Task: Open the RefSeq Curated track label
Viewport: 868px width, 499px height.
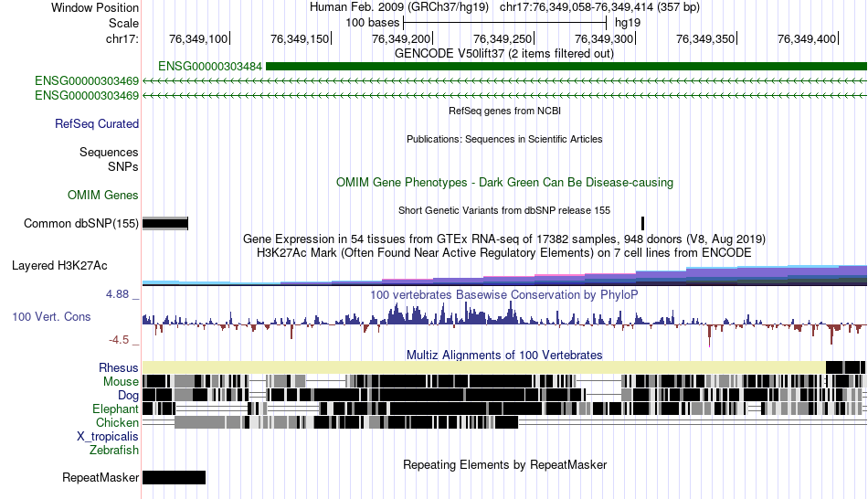Action: coord(96,123)
